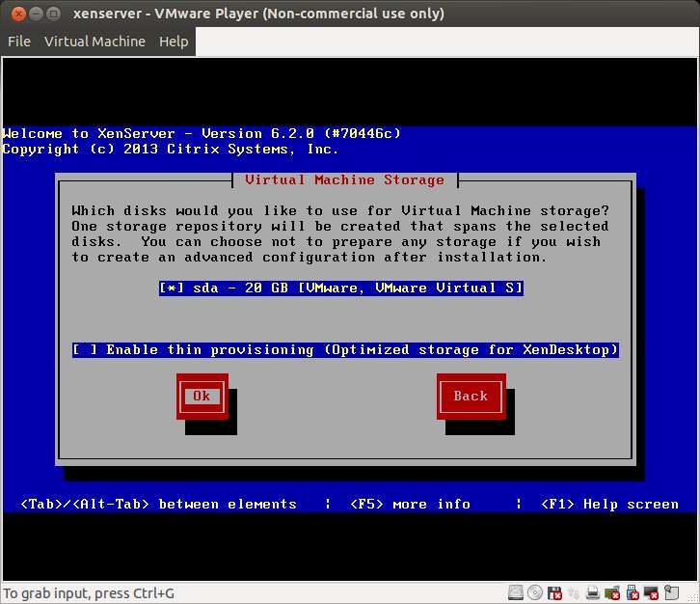Screen dimensions: 700x604
Task: Close the VMware Player window
Action: [x=18, y=14]
